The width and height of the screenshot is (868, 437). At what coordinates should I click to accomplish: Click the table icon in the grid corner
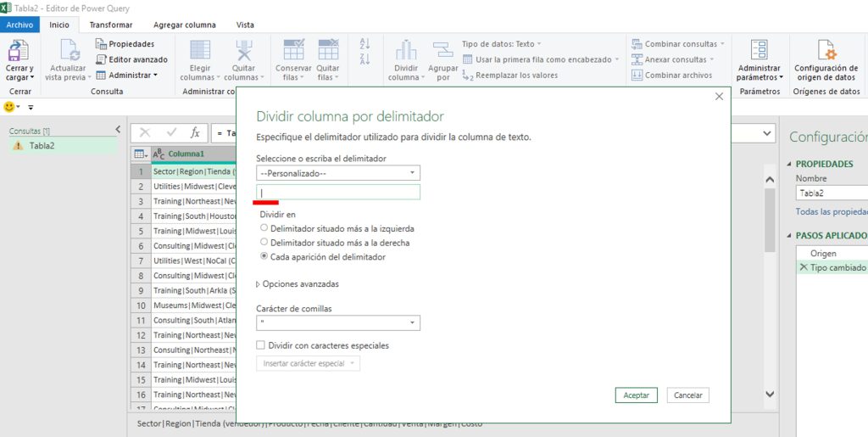(x=140, y=154)
